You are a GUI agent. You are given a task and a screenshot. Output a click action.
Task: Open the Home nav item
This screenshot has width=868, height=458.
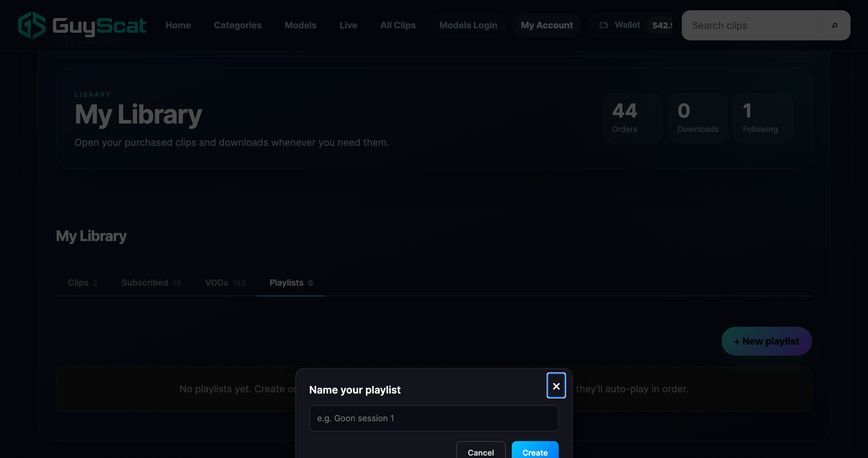(178, 25)
